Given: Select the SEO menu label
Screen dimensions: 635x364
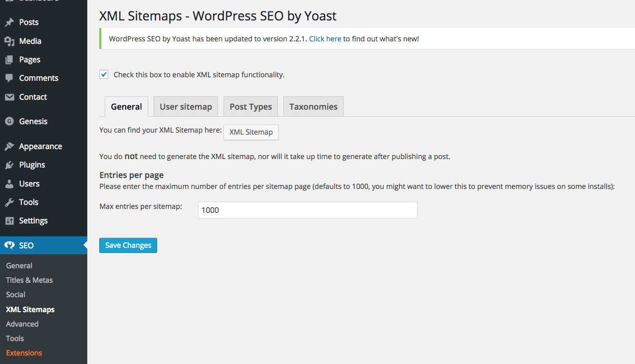Looking at the screenshot, I should [26, 245].
